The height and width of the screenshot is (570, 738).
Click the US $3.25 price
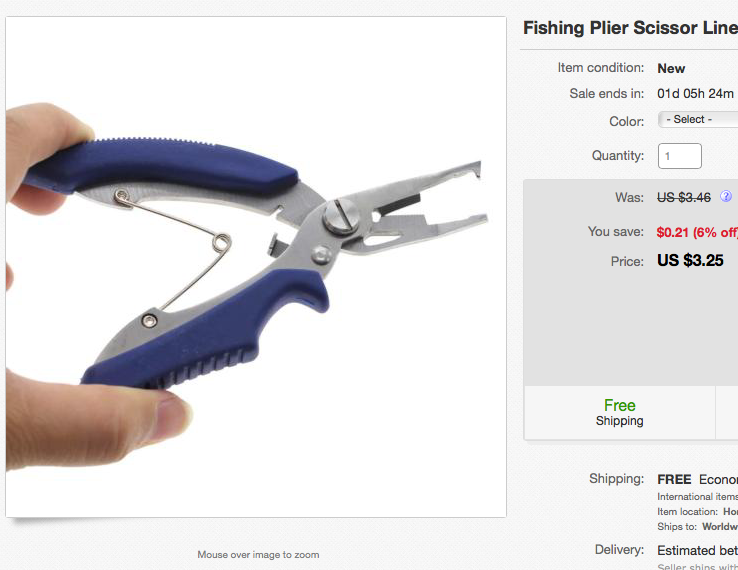coord(690,260)
